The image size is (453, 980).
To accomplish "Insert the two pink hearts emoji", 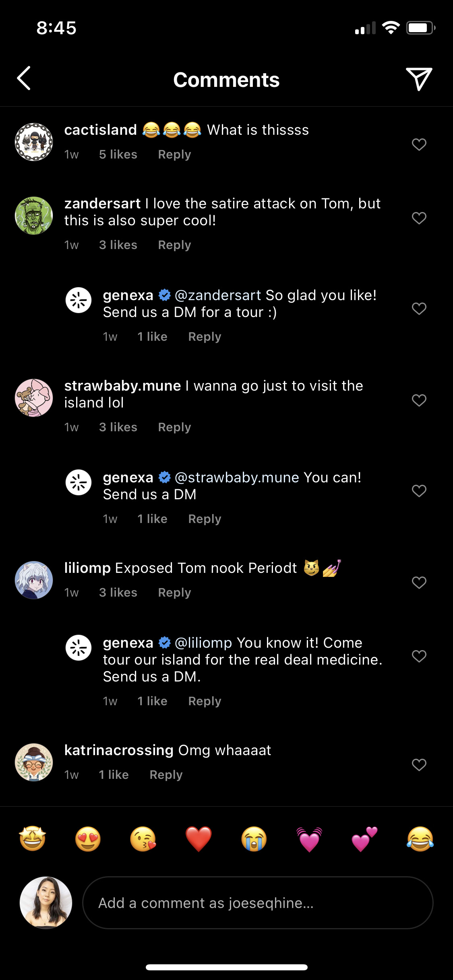I will (x=365, y=839).
